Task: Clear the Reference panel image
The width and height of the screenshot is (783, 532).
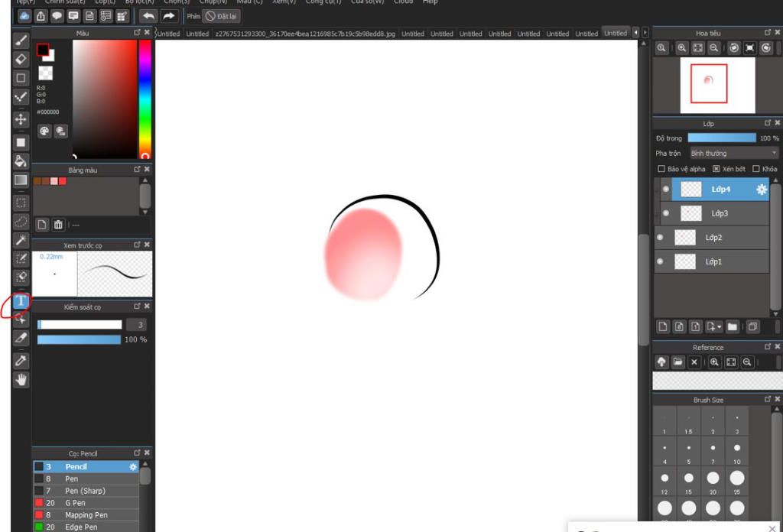Action: (x=694, y=362)
